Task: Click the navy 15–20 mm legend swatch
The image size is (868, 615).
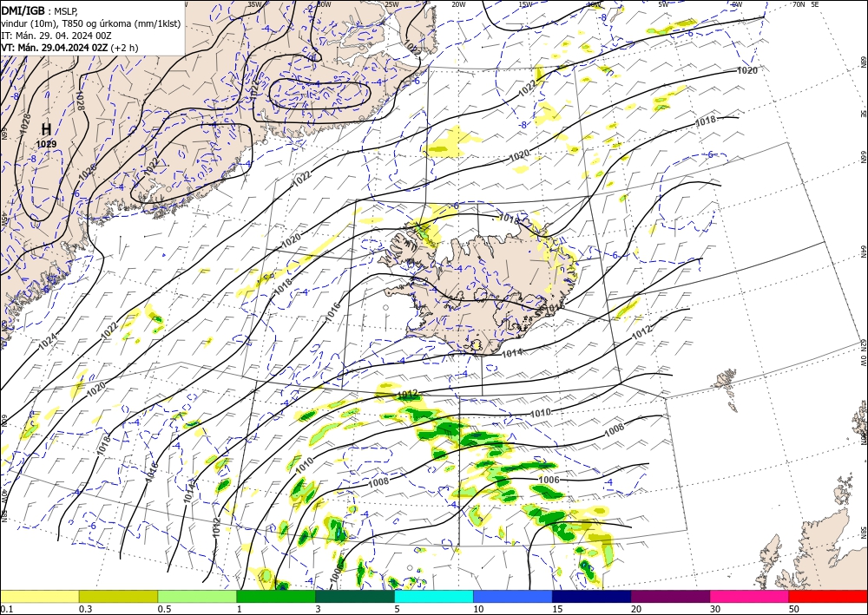Action: [591, 596]
